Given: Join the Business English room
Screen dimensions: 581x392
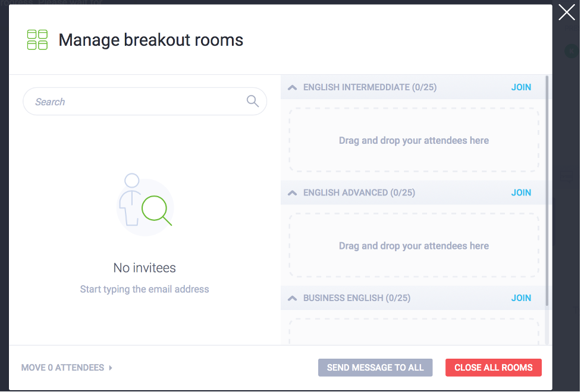Looking at the screenshot, I should (x=521, y=298).
